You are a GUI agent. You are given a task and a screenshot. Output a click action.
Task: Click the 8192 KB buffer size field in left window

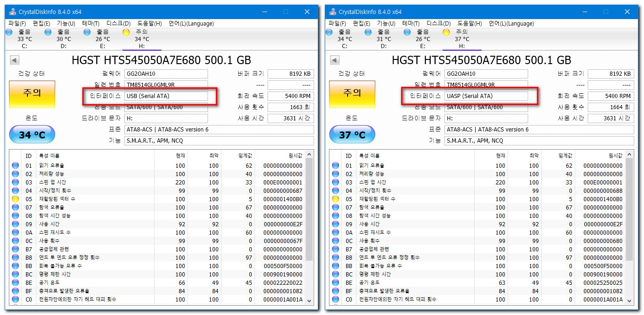(291, 74)
